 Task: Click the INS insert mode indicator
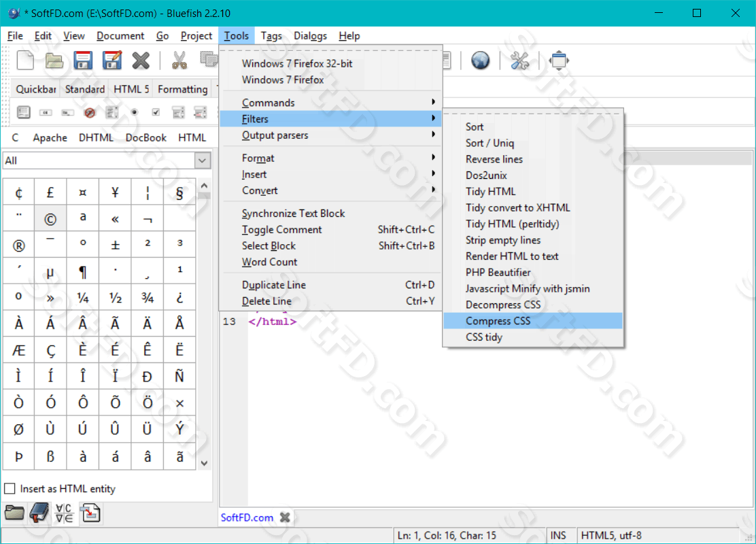click(x=558, y=535)
